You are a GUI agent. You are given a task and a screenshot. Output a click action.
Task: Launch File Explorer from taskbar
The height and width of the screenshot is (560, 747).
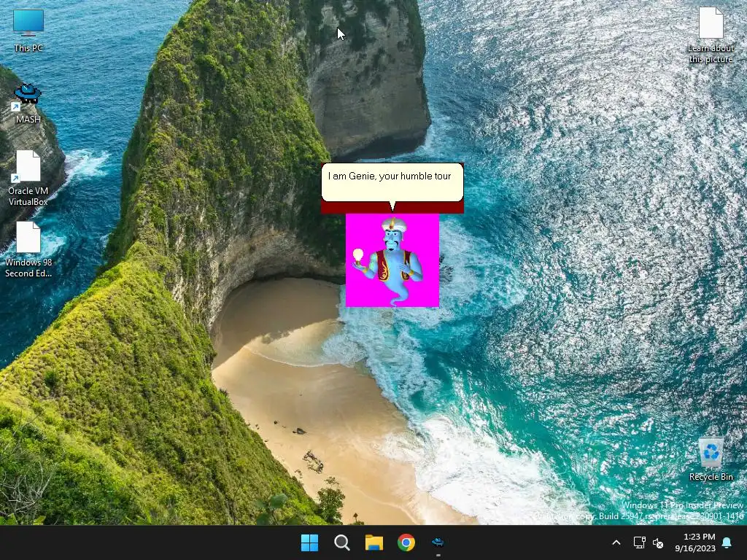pyautogui.click(x=374, y=542)
